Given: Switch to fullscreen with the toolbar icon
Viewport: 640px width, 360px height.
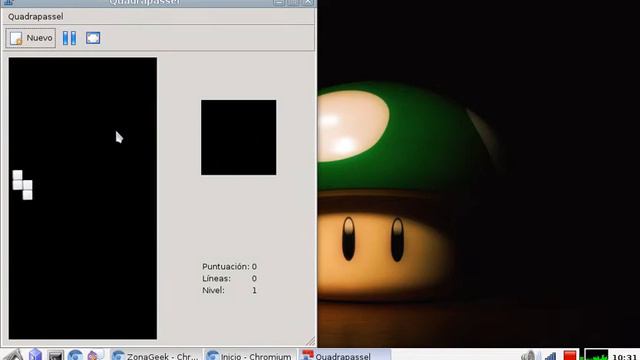Looking at the screenshot, I should [93, 38].
